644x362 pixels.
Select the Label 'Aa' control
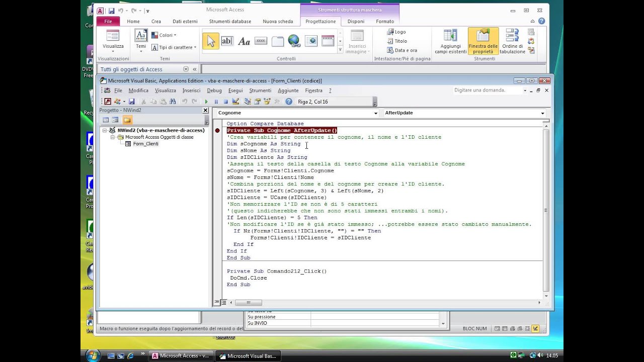pos(244,41)
